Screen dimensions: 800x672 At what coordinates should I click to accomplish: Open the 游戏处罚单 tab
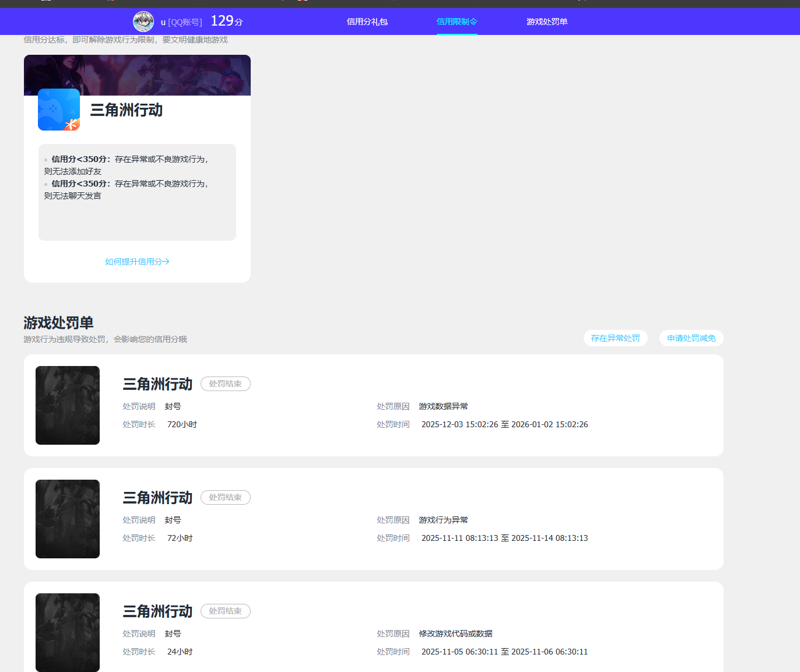tap(547, 21)
